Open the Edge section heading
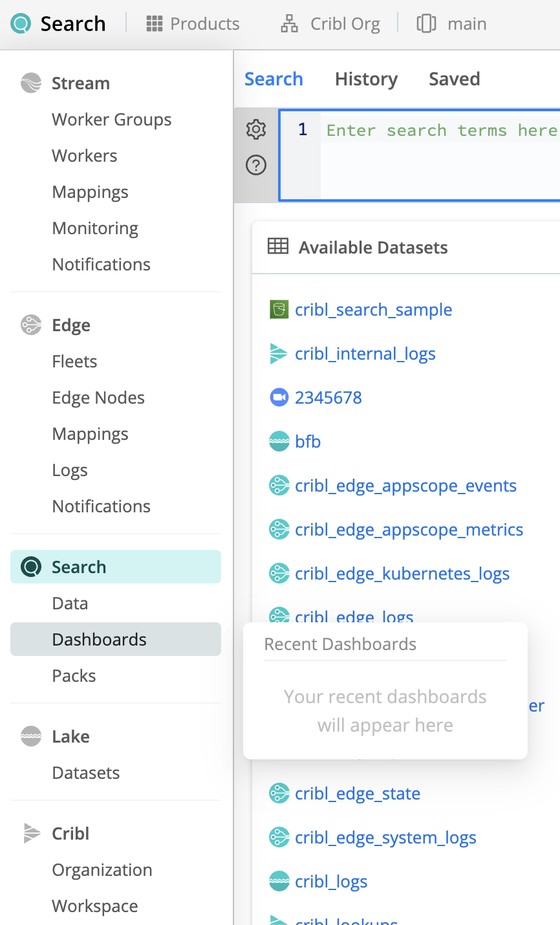The image size is (560, 925). pyautogui.click(x=71, y=325)
